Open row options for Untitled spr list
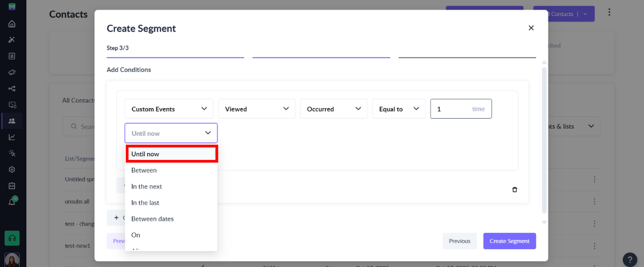Image resolution: width=644 pixels, height=267 pixels. click(x=595, y=180)
